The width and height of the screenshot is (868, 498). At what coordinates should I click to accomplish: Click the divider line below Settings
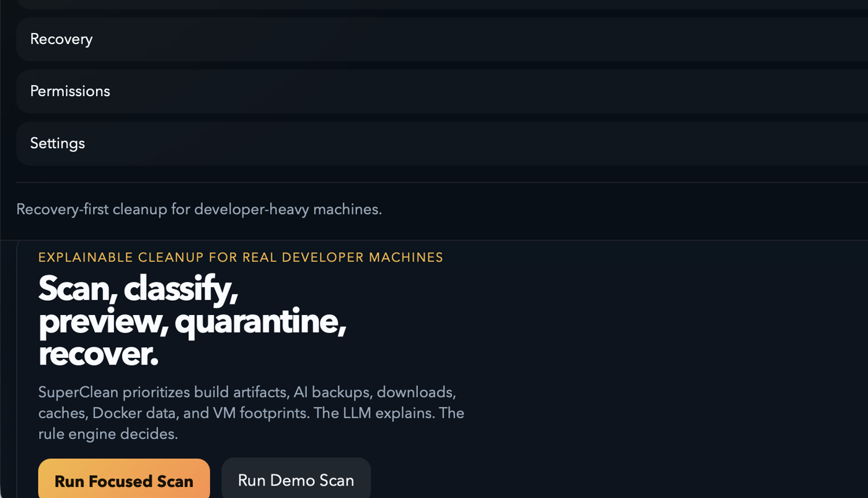(x=434, y=182)
